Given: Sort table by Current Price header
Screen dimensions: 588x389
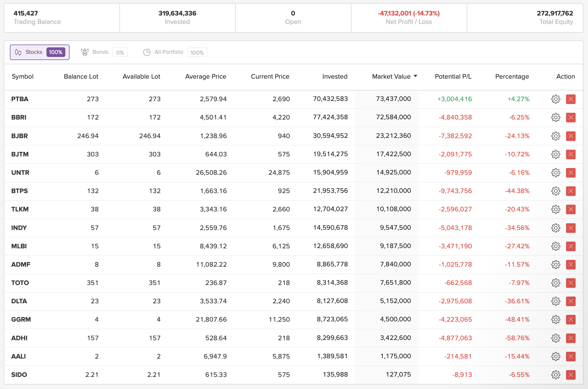Looking at the screenshot, I should pos(270,76).
